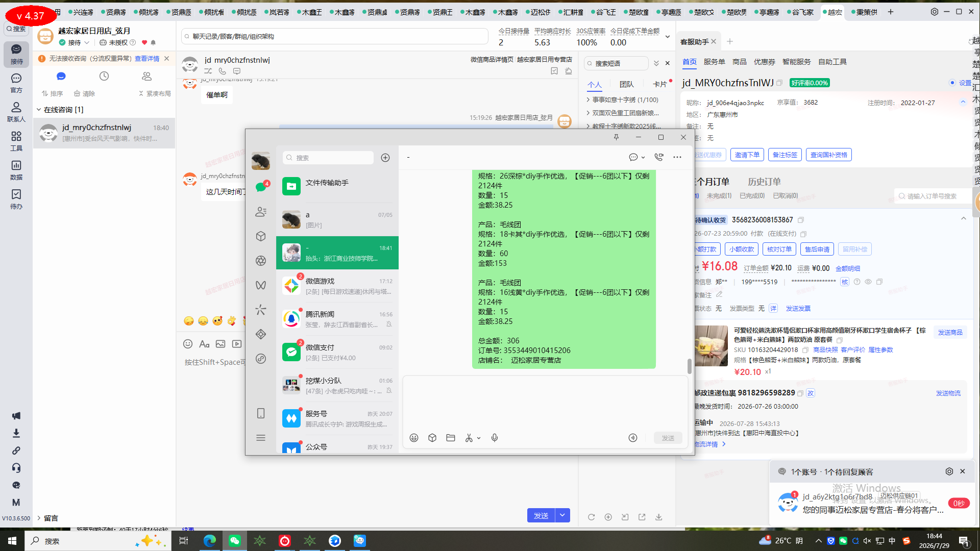Click the WeChat chat vertical scrollbar thumb
This screenshot has height=551, width=980.
pos(689,366)
